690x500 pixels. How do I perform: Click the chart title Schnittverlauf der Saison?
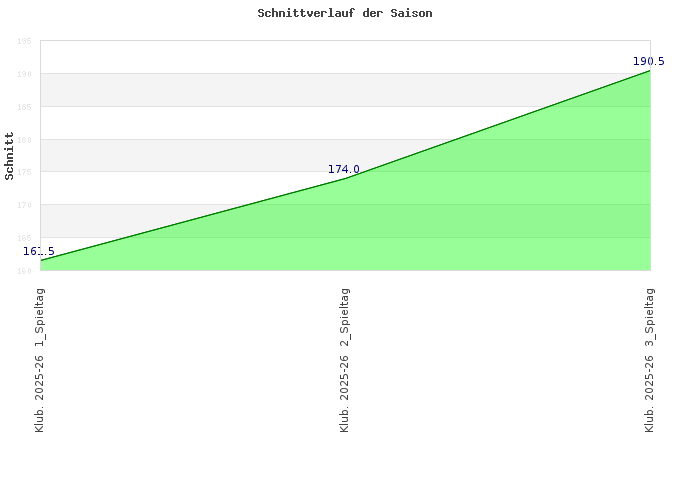[344, 14]
